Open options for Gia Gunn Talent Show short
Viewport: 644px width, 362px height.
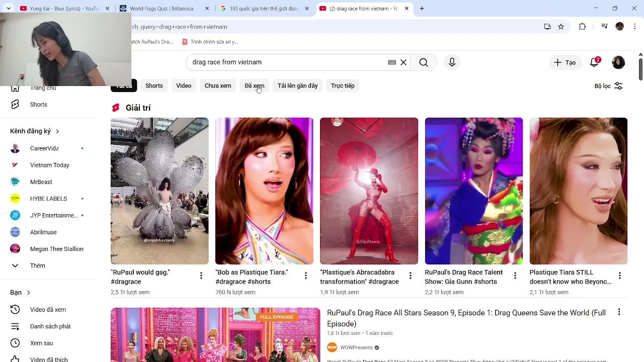click(515, 276)
